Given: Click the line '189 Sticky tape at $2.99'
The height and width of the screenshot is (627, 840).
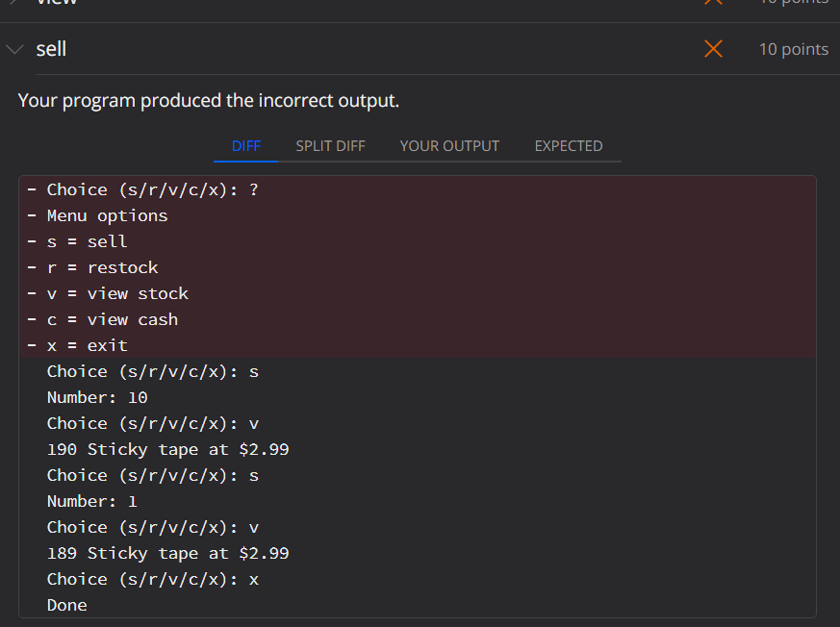Looking at the screenshot, I should point(167,553).
